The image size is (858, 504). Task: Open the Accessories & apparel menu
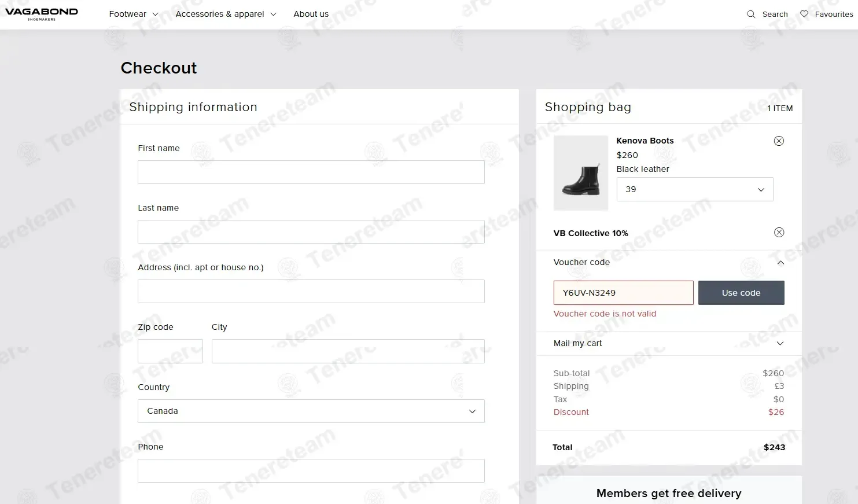tap(226, 14)
